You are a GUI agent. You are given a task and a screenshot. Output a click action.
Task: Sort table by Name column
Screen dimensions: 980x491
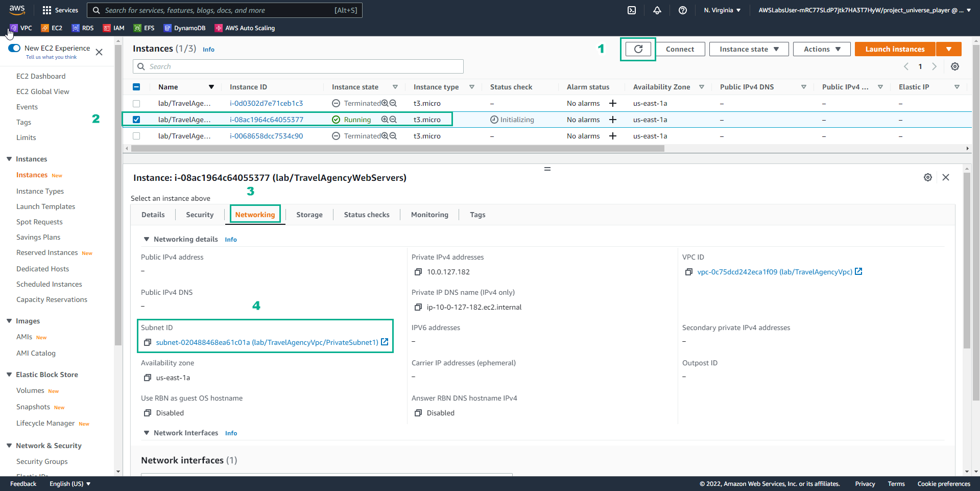click(x=168, y=87)
